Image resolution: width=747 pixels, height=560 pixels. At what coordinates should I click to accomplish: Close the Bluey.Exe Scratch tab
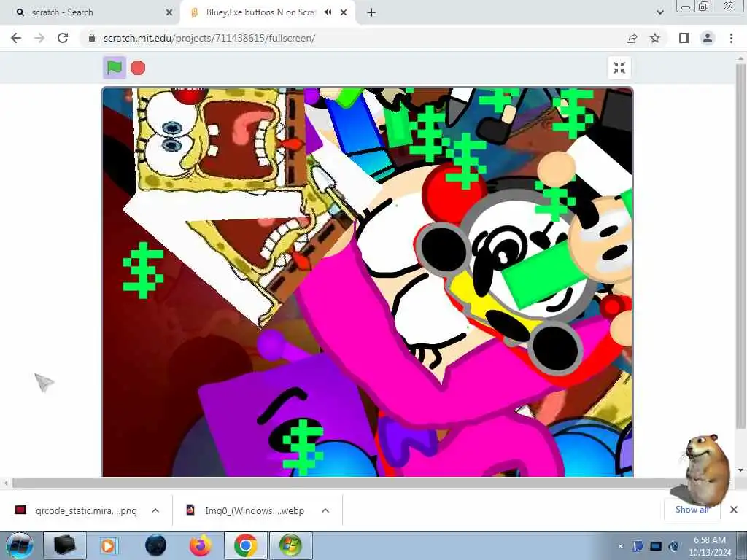pyautogui.click(x=344, y=13)
